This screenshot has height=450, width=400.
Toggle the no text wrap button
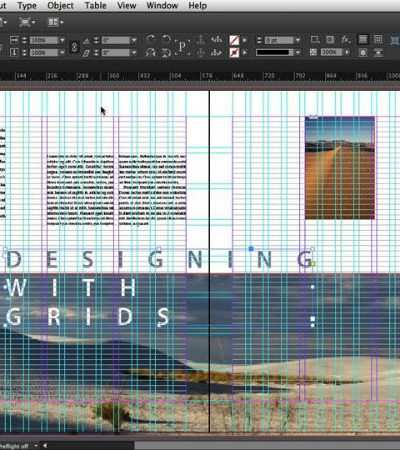363,40
